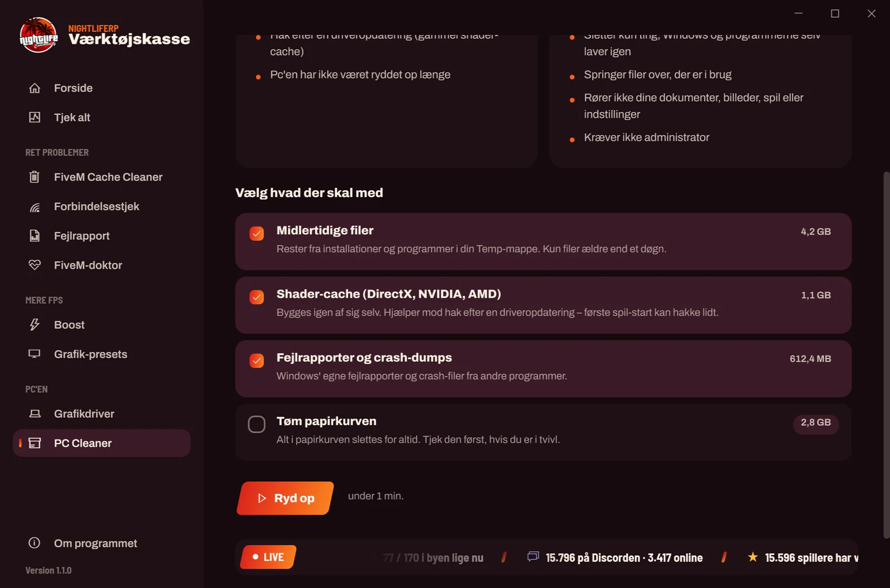Image resolution: width=890 pixels, height=588 pixels.
Task: Select the Tjek alt chart icon
Action: click(34, 117)
